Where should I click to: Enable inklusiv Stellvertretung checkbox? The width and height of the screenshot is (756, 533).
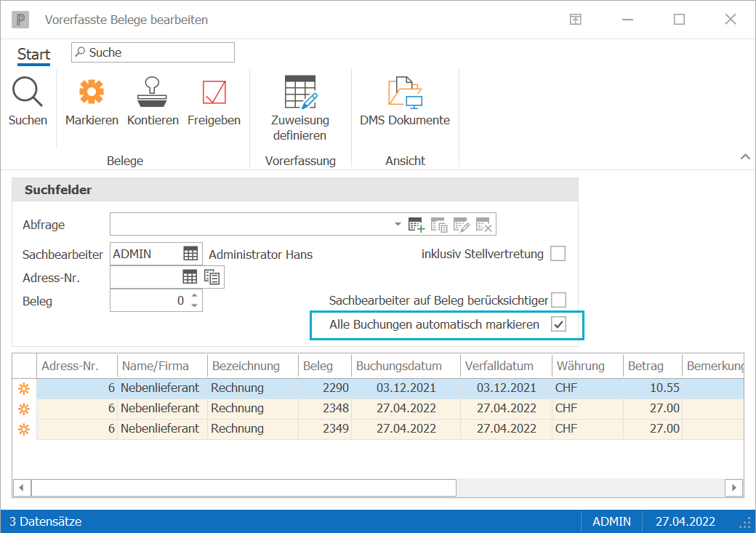click(x=558, y=253)
